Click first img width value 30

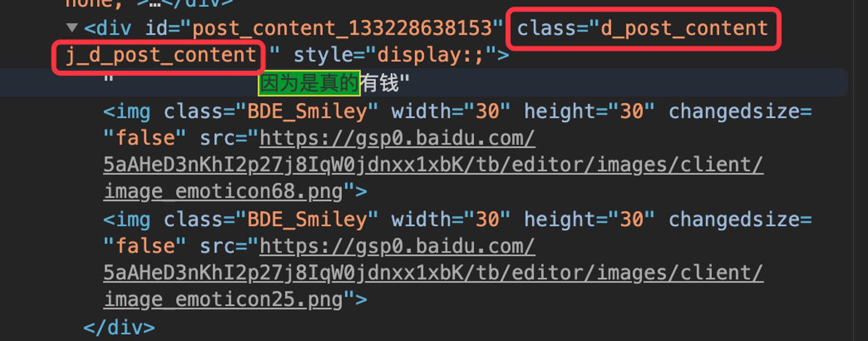[488, 112]
